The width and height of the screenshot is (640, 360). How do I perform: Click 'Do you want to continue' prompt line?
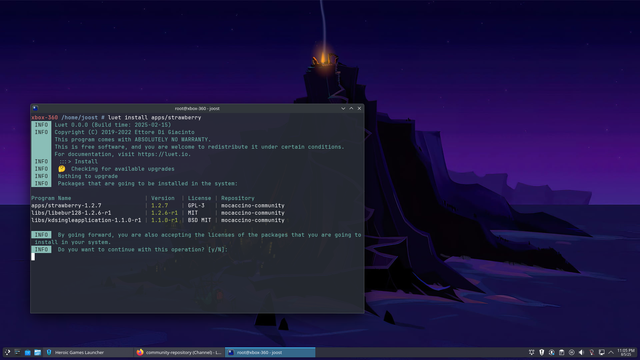tap(142, 250)
